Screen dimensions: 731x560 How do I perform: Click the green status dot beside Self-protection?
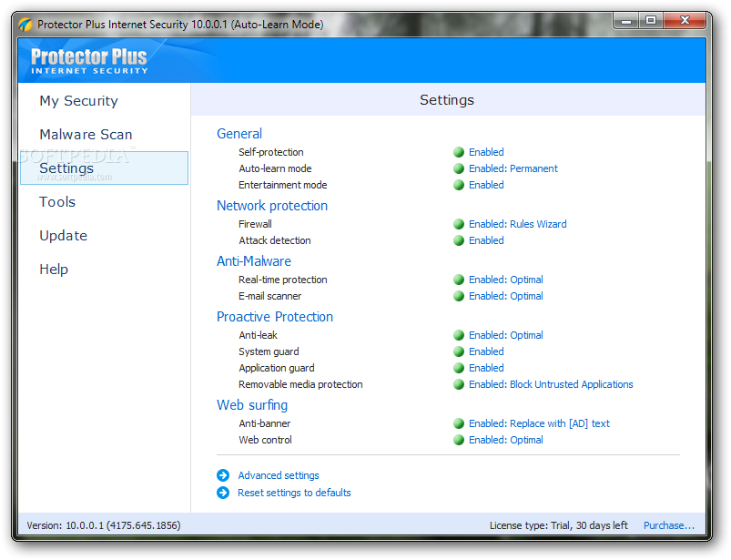pos(459,152)
